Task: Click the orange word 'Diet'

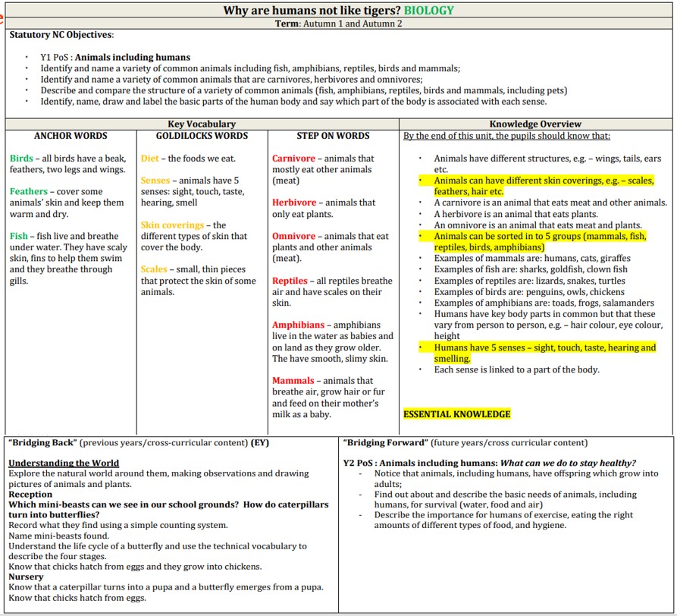Action: pyautogui.click(x=150, y=159)
